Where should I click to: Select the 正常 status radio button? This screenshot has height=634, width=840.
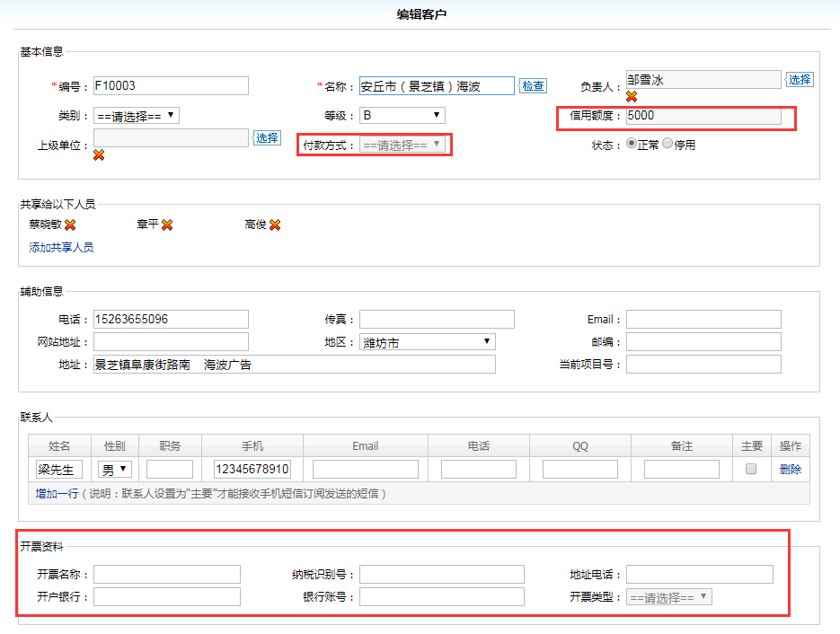(632, 144)
